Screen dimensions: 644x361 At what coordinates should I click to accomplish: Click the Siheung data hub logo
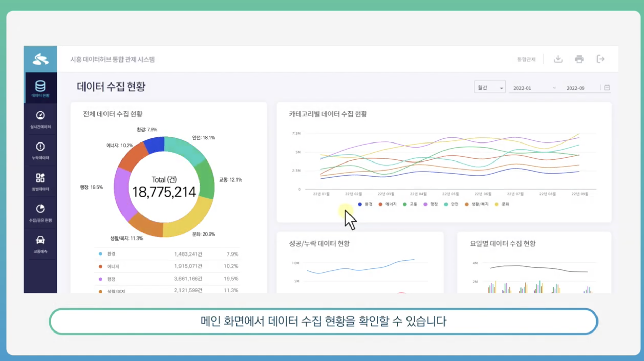tap(40, 59)
